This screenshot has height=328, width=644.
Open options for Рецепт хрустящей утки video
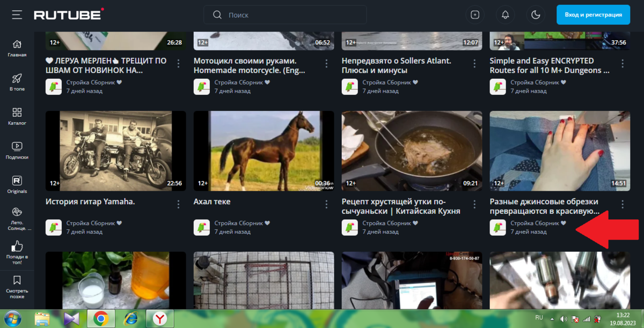click(475, 204)
